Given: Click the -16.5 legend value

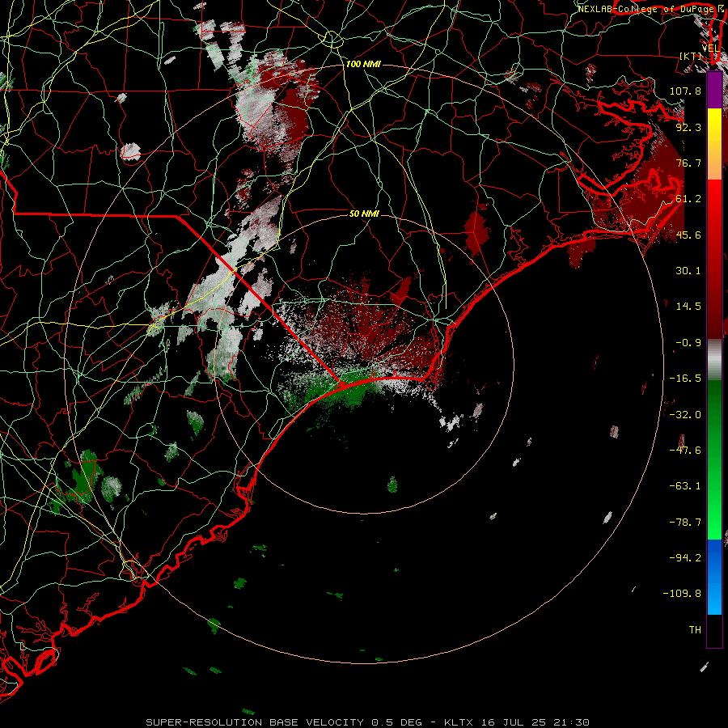Looking at the screenshot, I should 685,379.
